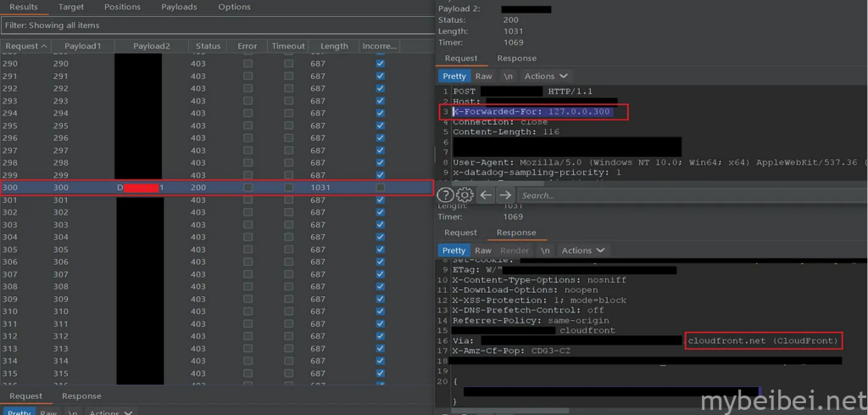
Task: Toggle \n display in response viewer
Action: tap(545, 250)
